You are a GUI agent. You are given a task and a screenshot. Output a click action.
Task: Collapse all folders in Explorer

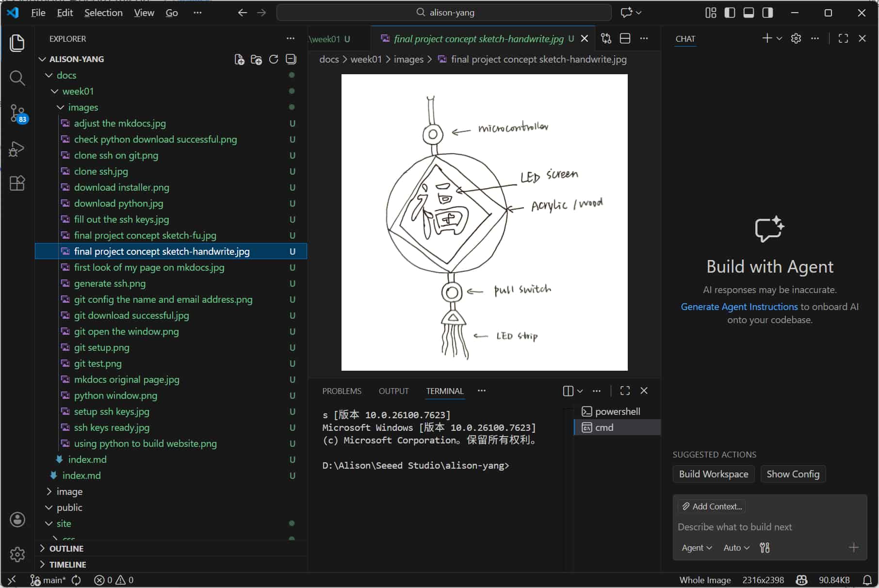click(291, 59)
